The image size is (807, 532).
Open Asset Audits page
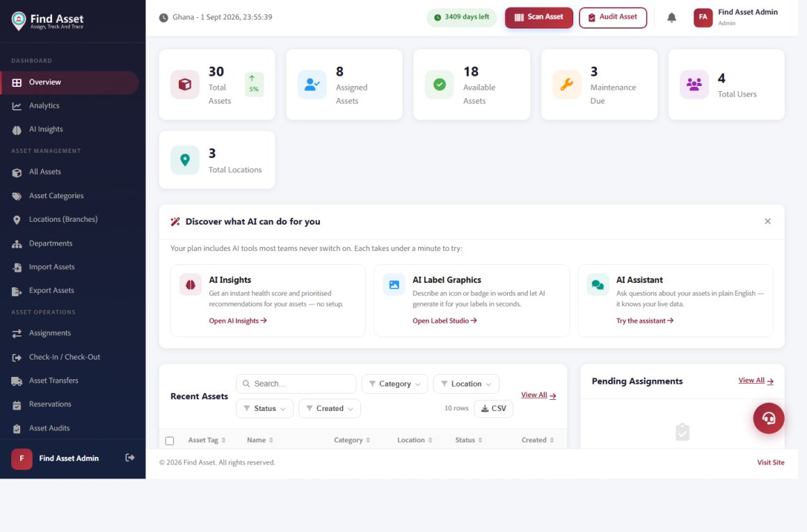point(70,428)
